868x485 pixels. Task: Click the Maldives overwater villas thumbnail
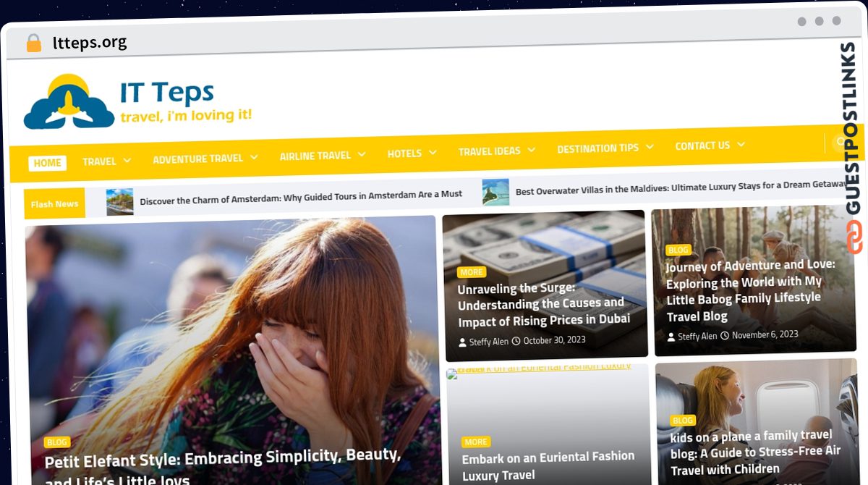495,192
